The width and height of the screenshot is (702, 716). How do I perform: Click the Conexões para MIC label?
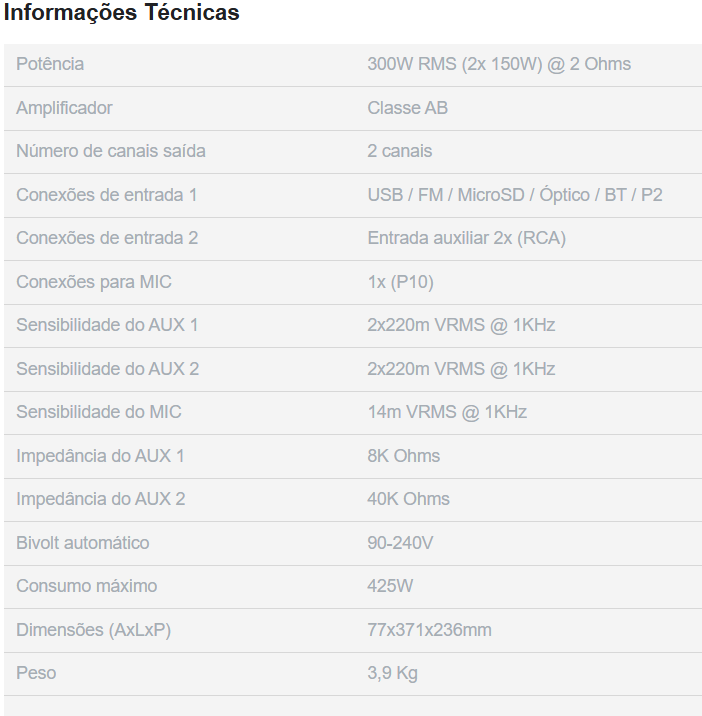94,282
